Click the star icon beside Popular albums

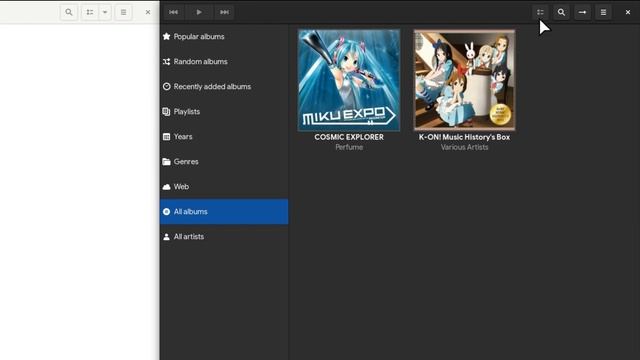point(167,36)
